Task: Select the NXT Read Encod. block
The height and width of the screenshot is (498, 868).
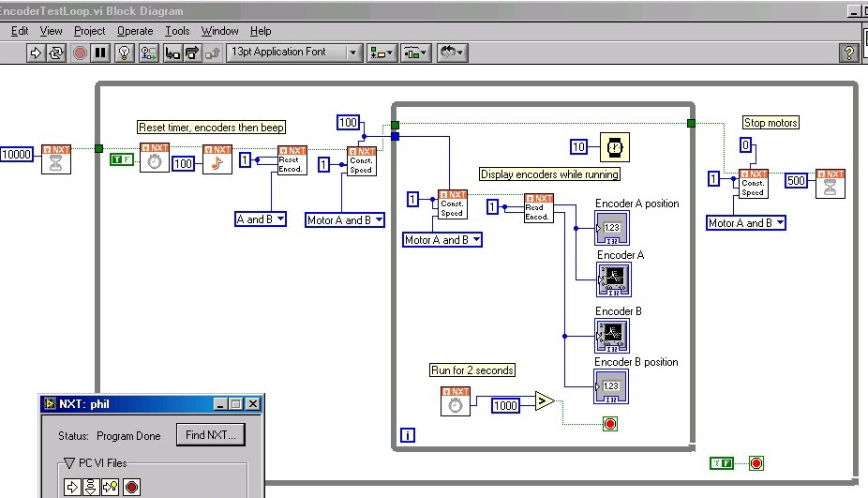Action: coord(539,208)
